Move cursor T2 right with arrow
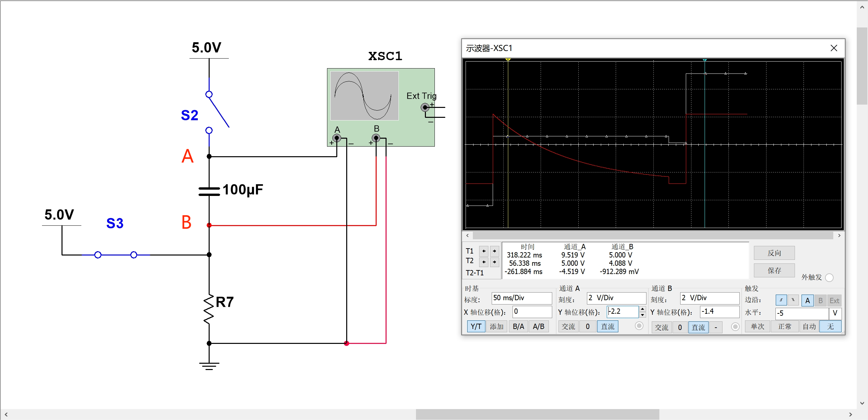The width and height of the screenshot is (868, 420). 494,262
